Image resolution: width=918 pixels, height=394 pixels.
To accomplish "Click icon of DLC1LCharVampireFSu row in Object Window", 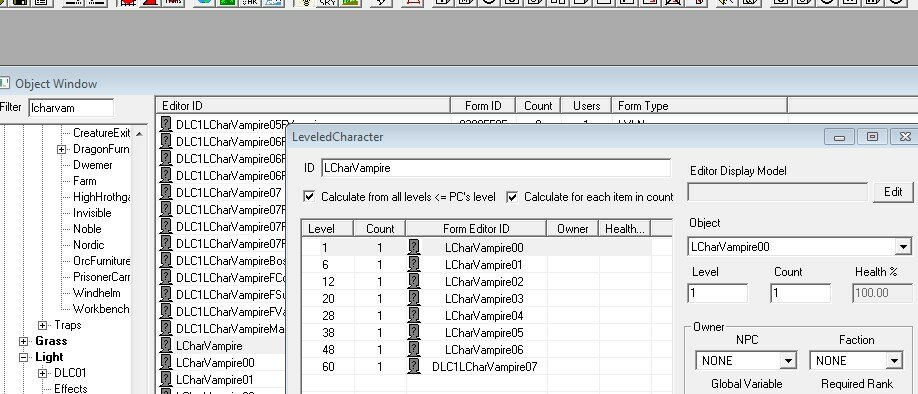I will coord(166,294).
